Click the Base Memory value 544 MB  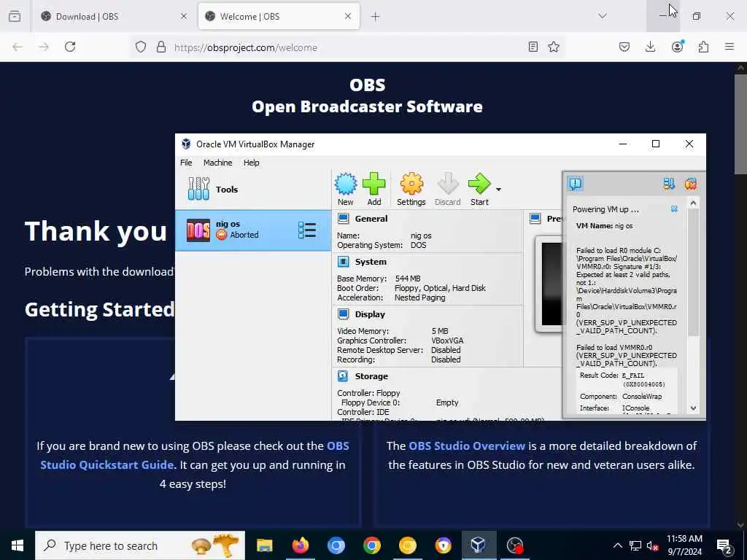tap(408, 279)
